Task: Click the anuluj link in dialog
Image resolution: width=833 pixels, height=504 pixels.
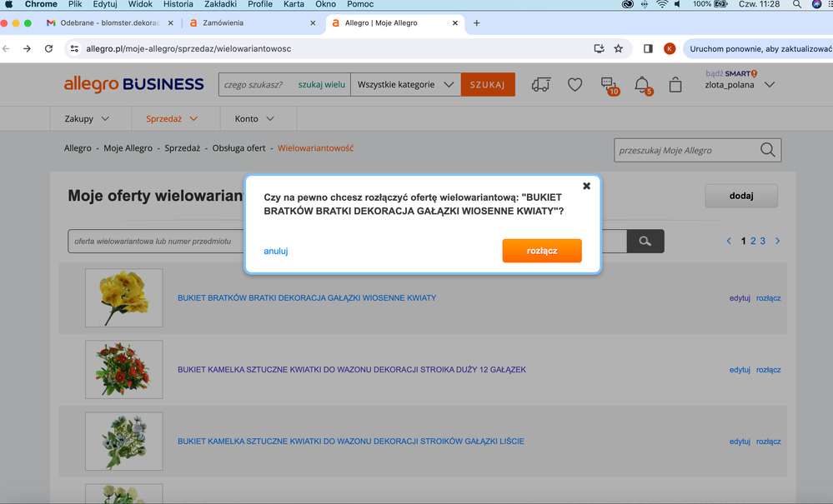Action: [x=276, y=251]
